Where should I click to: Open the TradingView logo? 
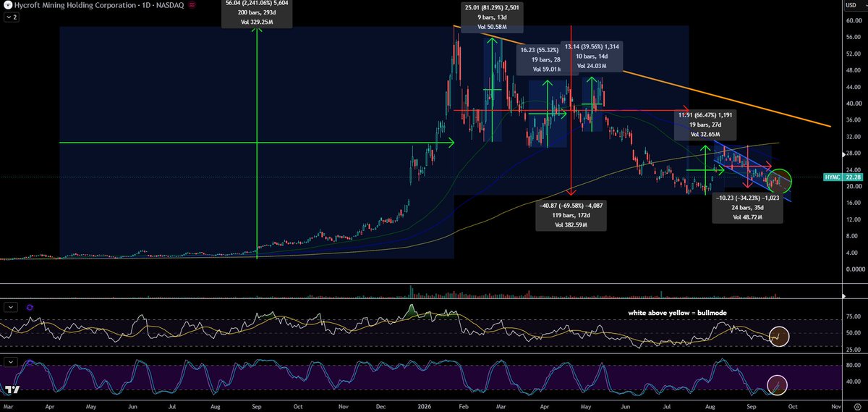pyautogui.click(x=12, y=390)
